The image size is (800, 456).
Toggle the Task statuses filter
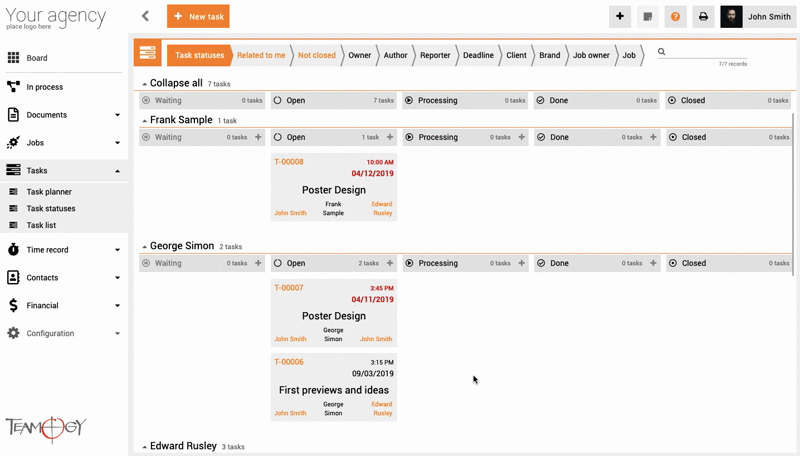pos(199,55)
